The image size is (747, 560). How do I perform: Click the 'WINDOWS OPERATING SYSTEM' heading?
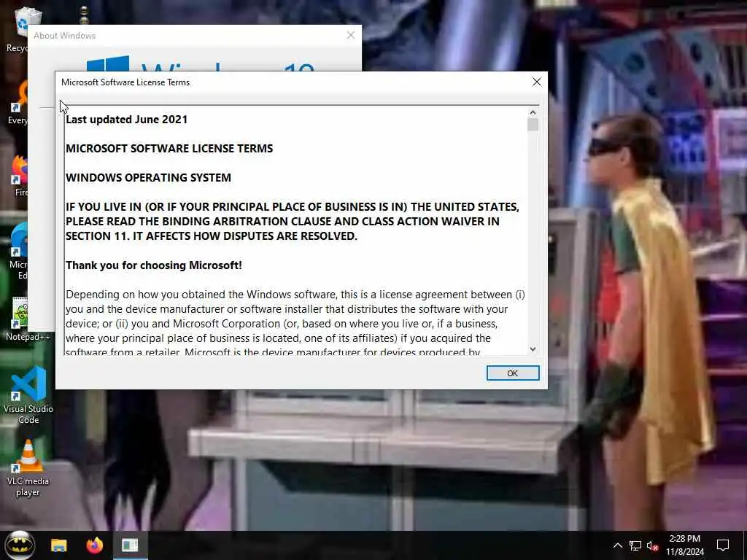click(148, 178)
